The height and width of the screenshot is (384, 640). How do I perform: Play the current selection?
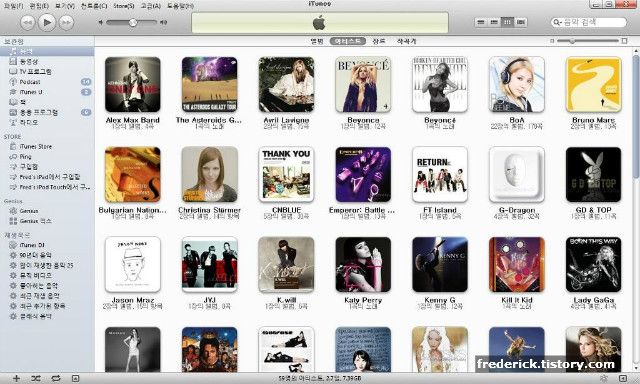point(47,22)
